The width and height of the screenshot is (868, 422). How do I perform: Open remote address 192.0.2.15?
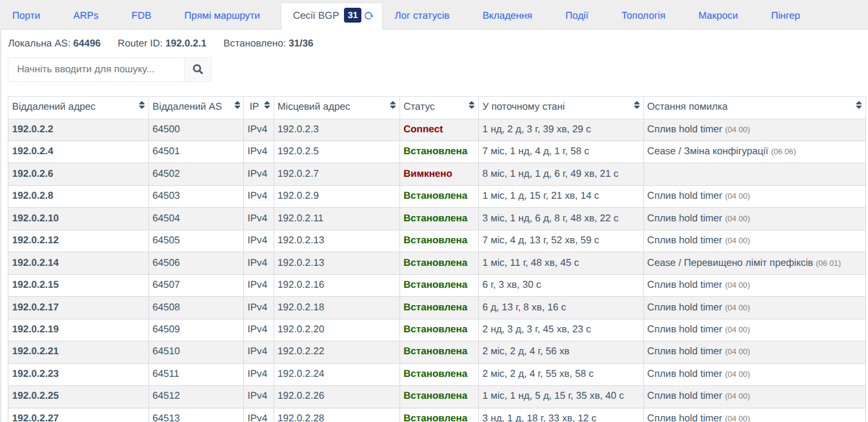click(35, 285)
